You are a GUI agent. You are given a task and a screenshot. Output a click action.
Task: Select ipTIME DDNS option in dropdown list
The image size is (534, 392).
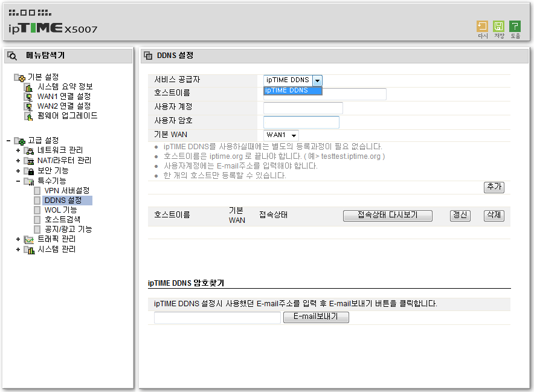(292, 91)
